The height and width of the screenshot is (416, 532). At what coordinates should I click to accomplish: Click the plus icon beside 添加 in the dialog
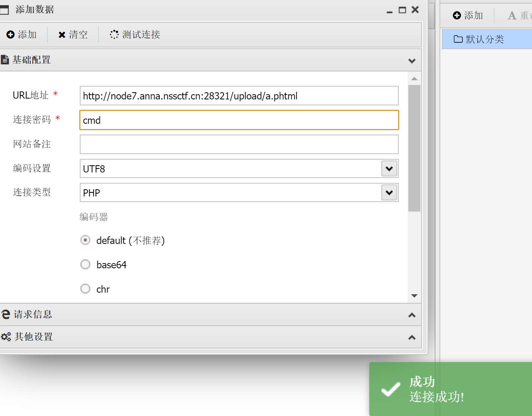click(10, 35)
